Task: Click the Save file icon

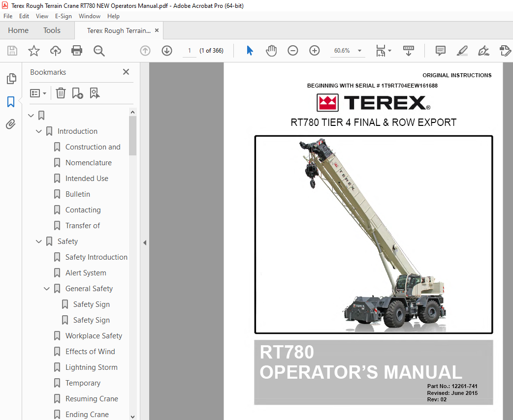Action: tap(12, 51)
